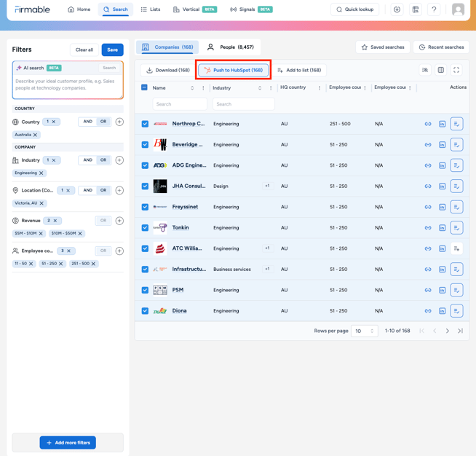The width and height of the screenshot is (476, 456).
Task: Click Push to HubSpot (168) button
Action: click(233, 70)
